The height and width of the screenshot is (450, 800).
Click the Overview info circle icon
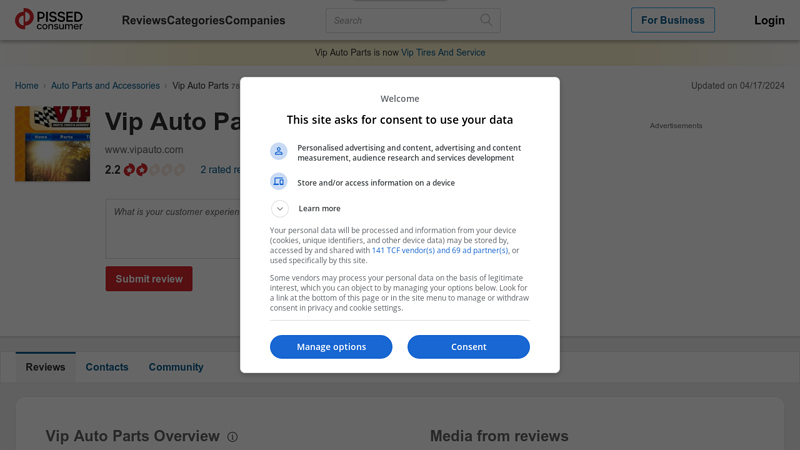click(233, 437)
